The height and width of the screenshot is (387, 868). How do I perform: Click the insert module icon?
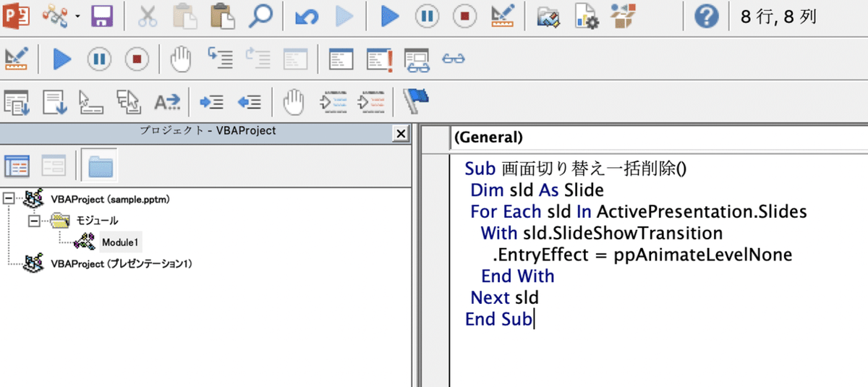[x=56, y=15]
